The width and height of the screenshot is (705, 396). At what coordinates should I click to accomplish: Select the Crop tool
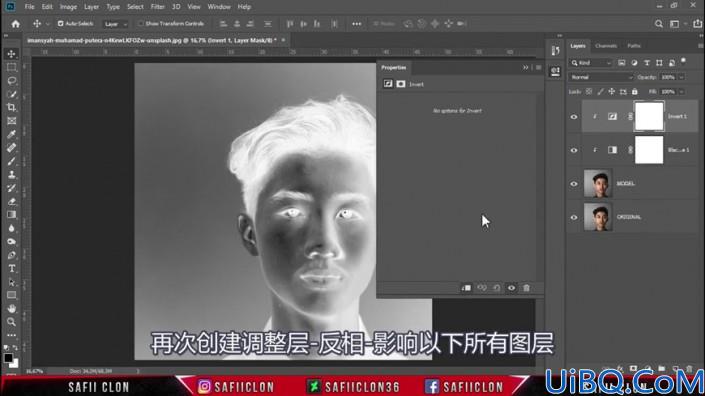12,107
